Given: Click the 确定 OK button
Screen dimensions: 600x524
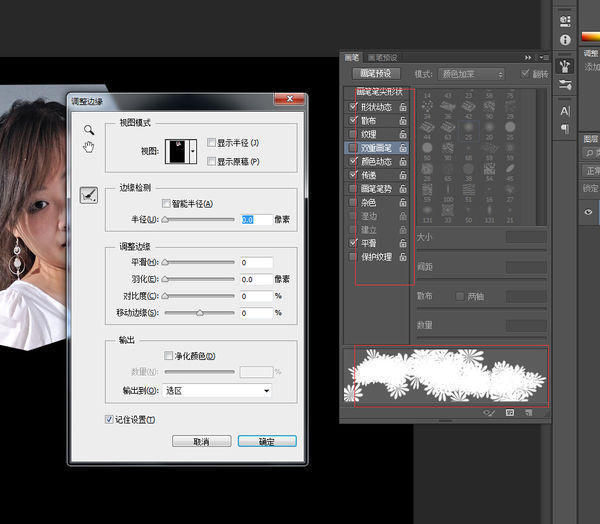Looking at the screenshot, I should tap(265, 441).
